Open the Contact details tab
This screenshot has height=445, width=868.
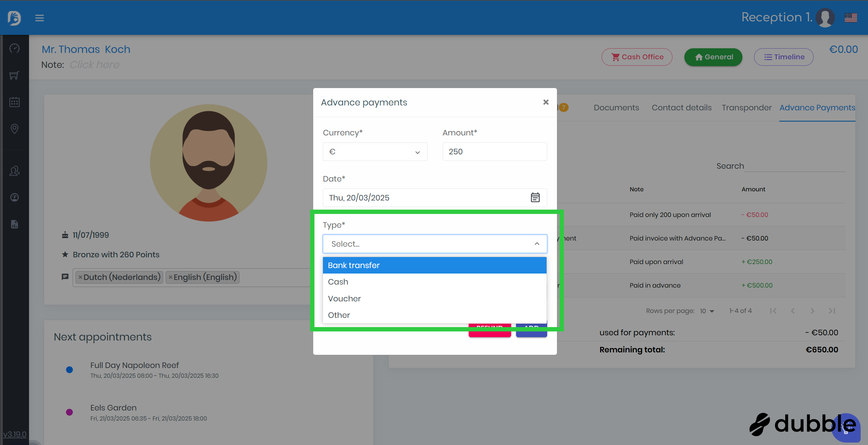681,108
